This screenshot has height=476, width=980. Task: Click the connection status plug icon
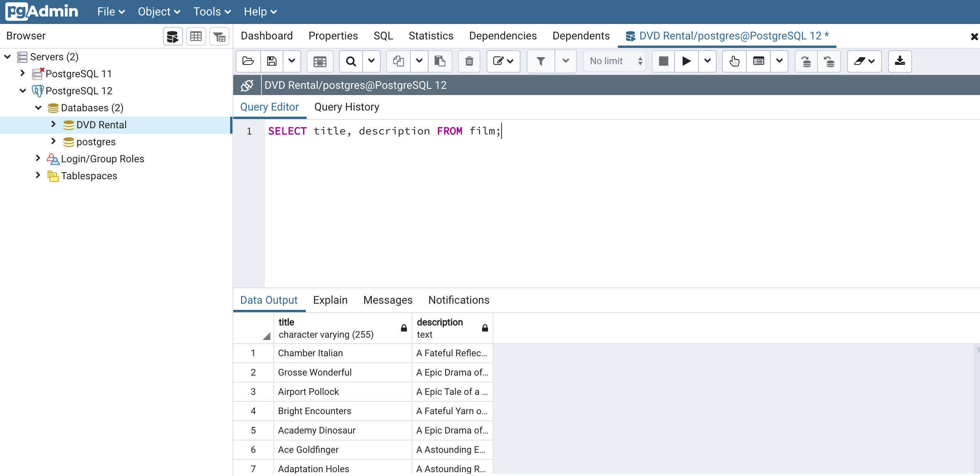click(x=247, y=85)
